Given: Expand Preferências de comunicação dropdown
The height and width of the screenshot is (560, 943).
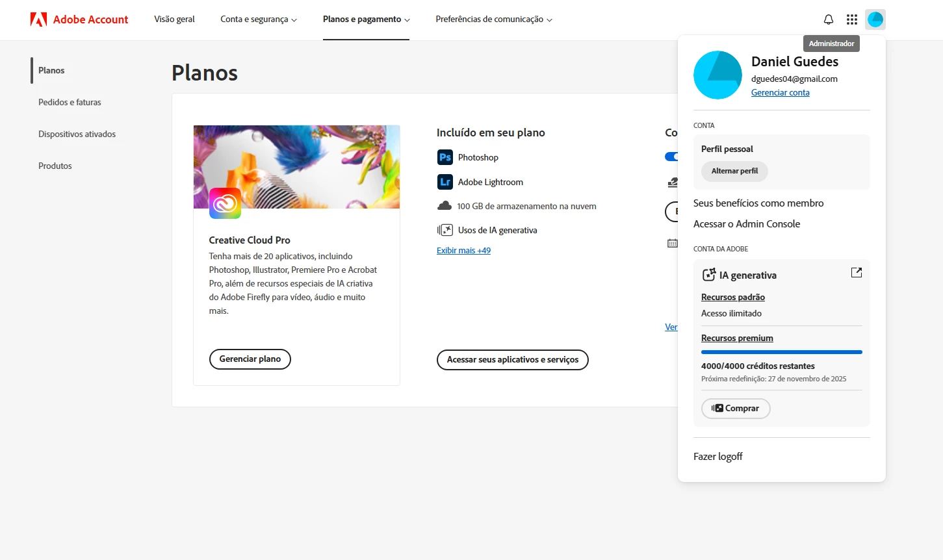Looking at the screenshot, I should point(494,19).
